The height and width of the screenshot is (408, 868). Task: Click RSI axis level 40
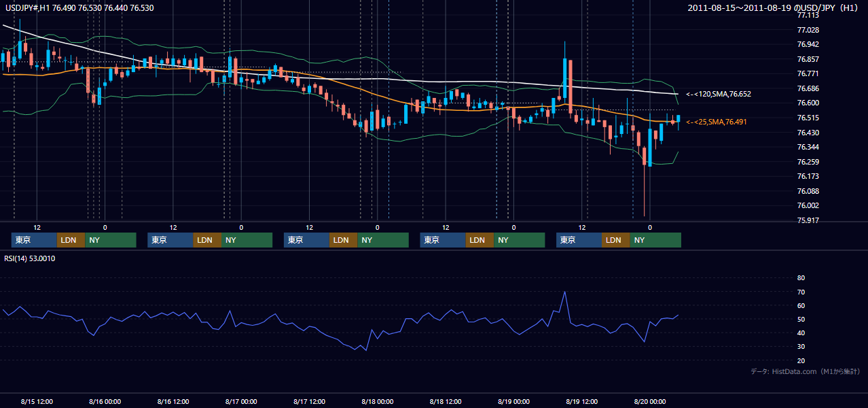click(801, 333)
